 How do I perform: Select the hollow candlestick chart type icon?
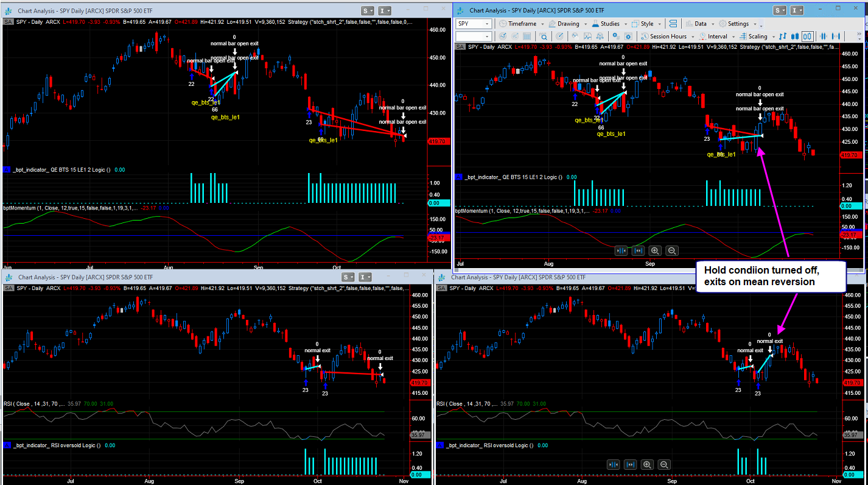point(808,37)
